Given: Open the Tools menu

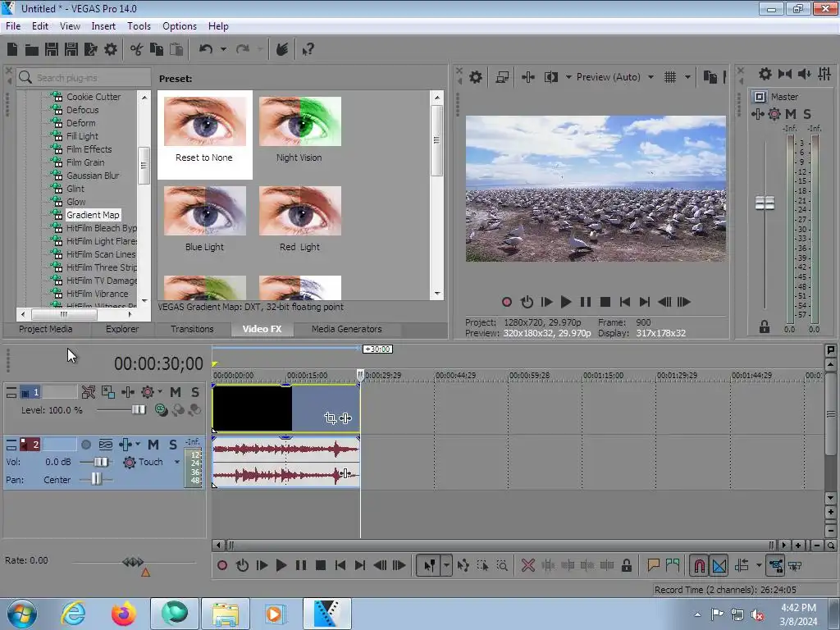Looking at the screenshot, I should 139,25.
